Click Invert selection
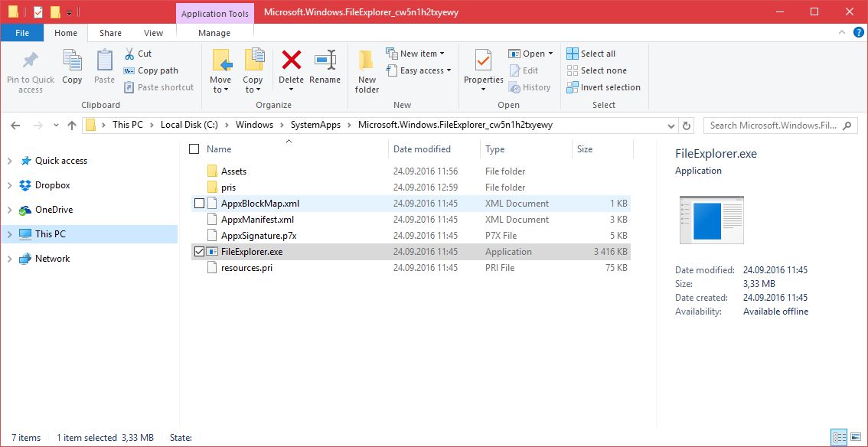The width and height of the screenshot is (868, 447). pyautogui.click(x=603, y=87)
